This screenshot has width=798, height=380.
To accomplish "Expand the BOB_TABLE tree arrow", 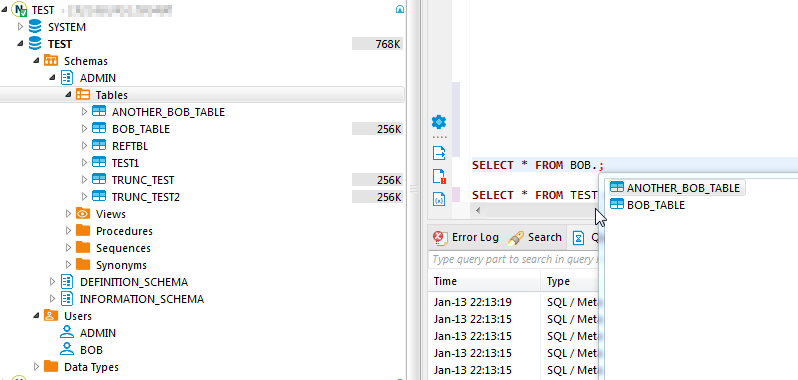I will (84, 129).
